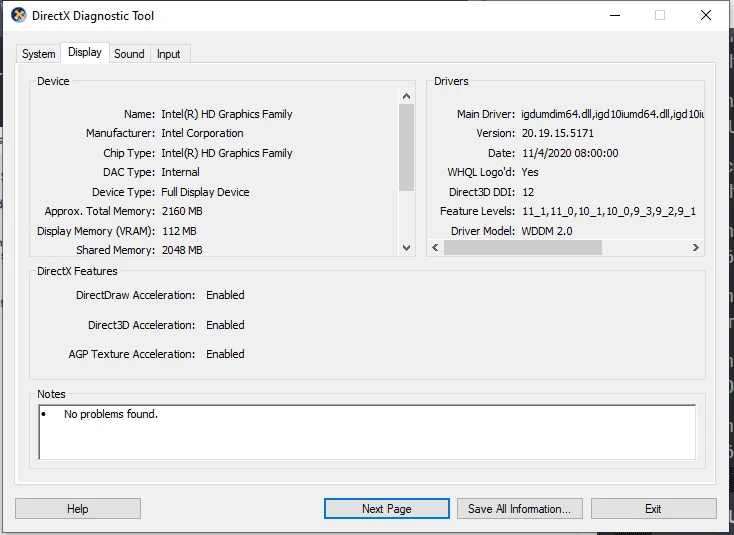Click the Help button
Viewport: 734px width, 535px height.
tap(78, 509)
